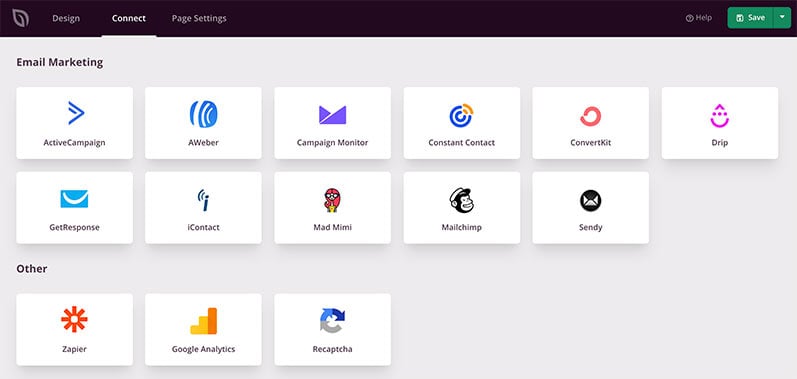Click the Drip droplet icon
This screenshot has width=797, height=379.
click(719, 116)
